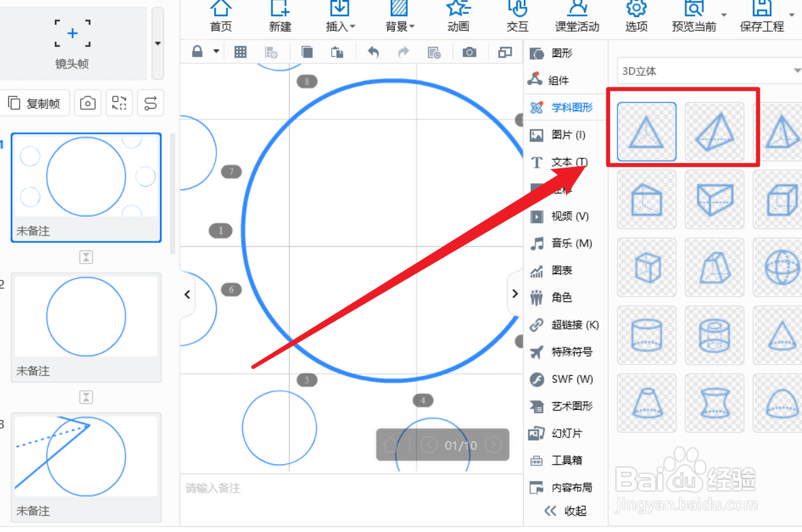Open the 动画 animation editor

point(458,16)
